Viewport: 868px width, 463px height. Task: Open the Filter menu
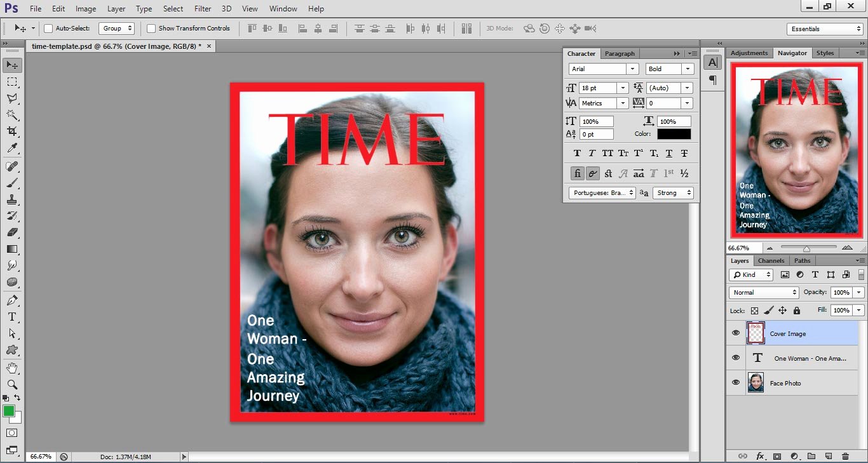203,9
